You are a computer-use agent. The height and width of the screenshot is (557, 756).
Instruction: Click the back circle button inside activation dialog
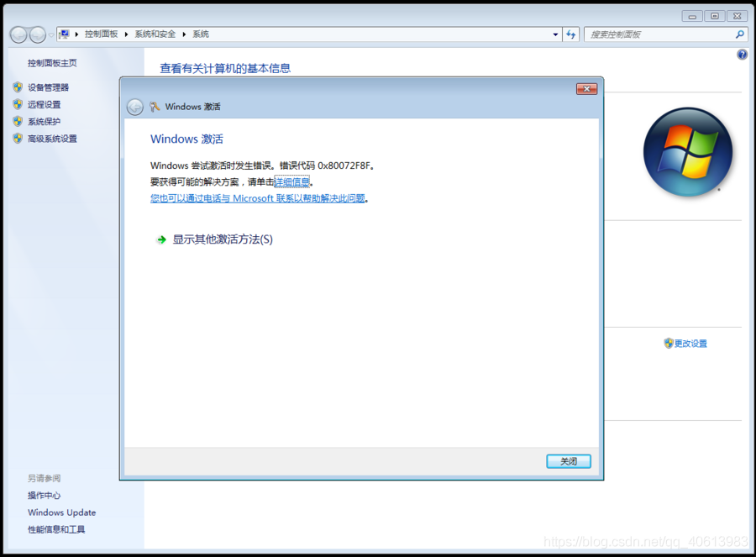(134, 107)
